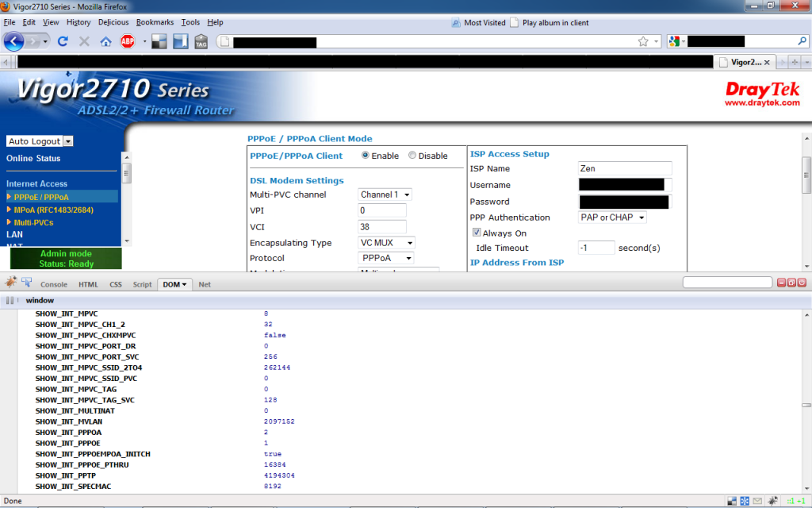Image resolution: width=812 pixels, height=508 pixels.
Task: Open the Multi-PVC channel dropdown
Action: (385, 194)
